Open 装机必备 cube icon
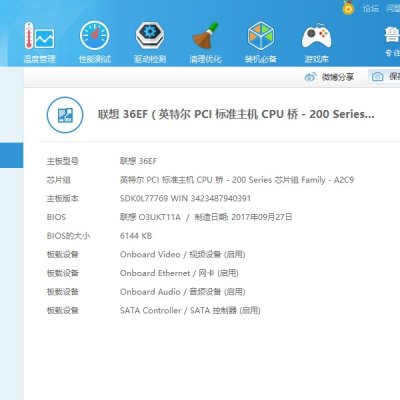Screen dimensions: 400x400 (261, 36)
